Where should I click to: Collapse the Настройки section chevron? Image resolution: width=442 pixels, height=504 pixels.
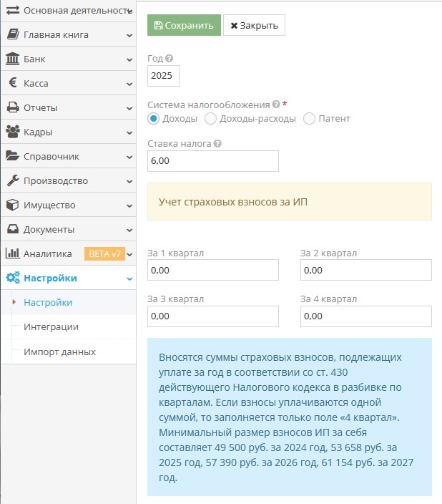pyautogui.click(x=129, y=278)
